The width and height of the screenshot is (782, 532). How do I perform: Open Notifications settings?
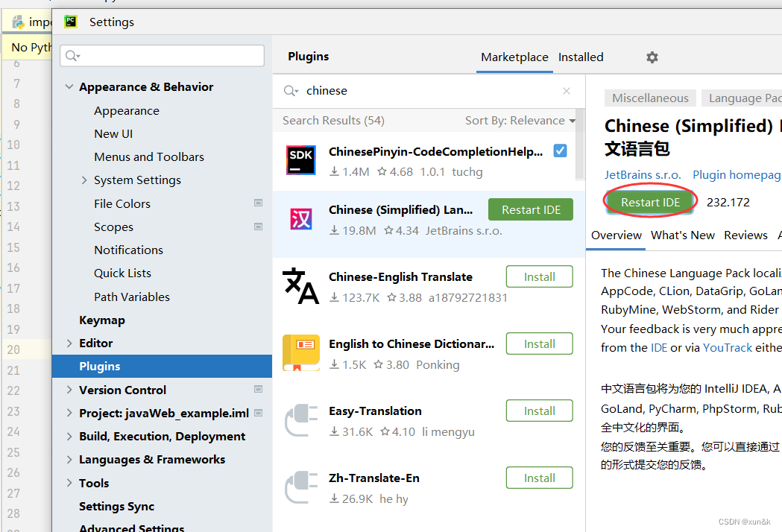pyautogui.click(x=129, y=250)
